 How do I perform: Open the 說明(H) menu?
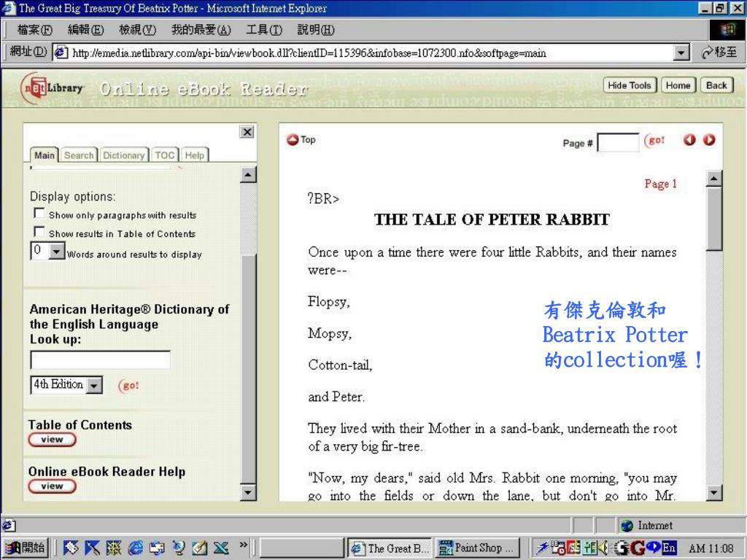(316, 30)
